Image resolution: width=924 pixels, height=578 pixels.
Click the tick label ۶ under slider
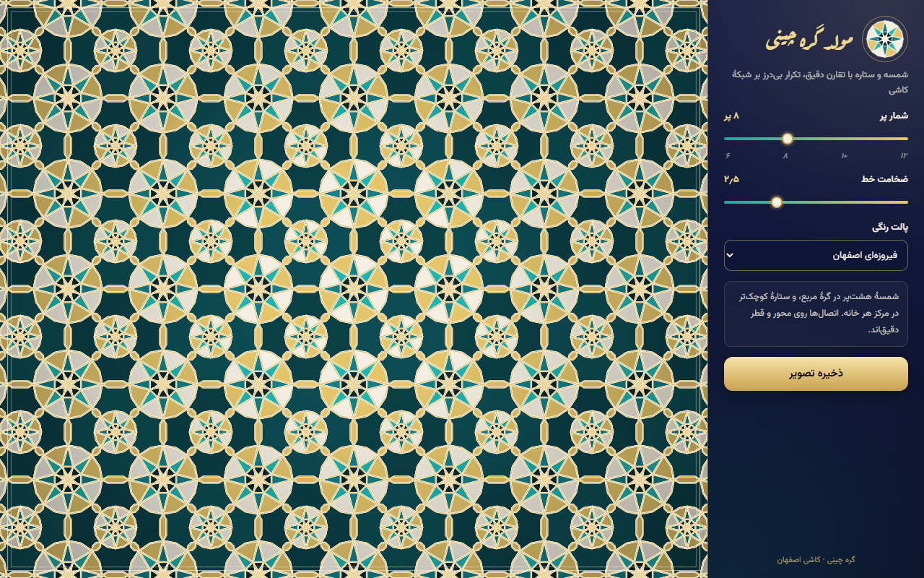[728, 156]
